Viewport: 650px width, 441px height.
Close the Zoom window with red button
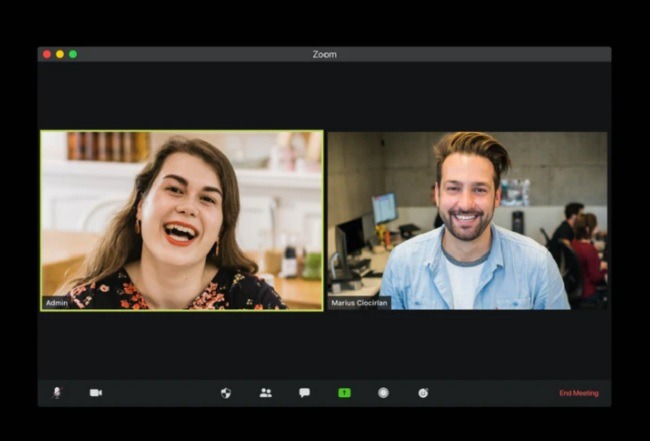point(47,54)
